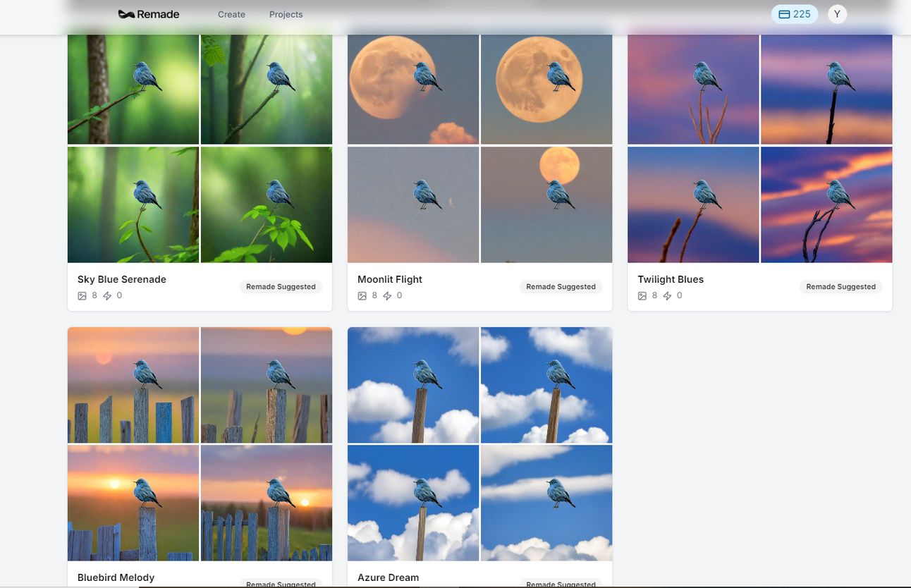Open the Y user avatar menu
This screenshot has width=911, height=588.
837,14
